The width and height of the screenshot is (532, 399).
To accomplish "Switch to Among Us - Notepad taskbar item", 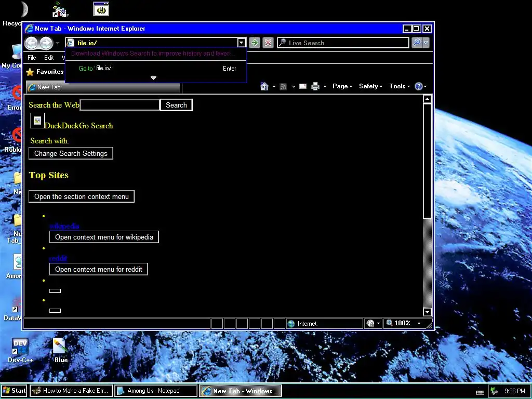I will tap(156, 391).
